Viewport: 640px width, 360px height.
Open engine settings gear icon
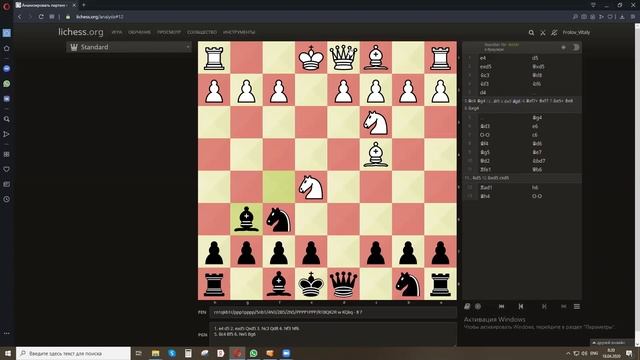563,47
